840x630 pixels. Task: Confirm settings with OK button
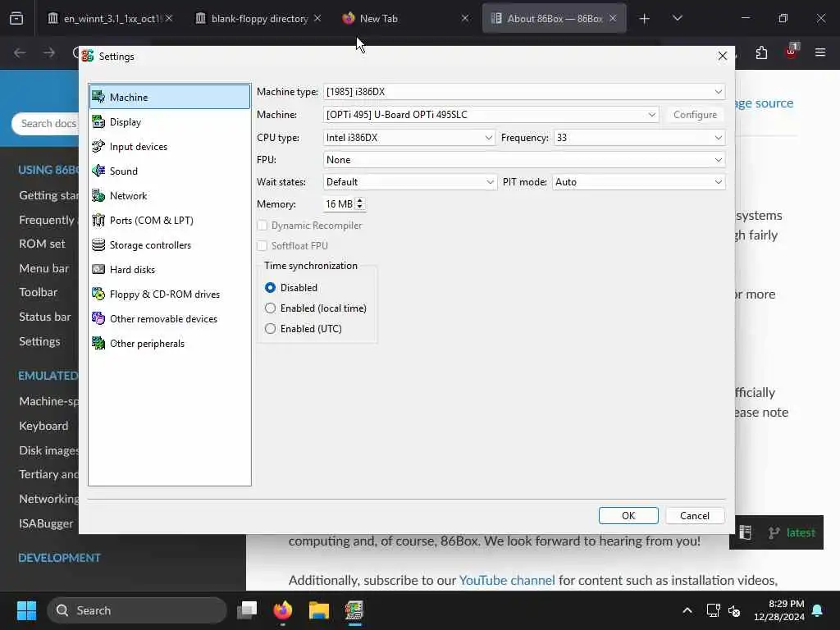tap(628, 515)
